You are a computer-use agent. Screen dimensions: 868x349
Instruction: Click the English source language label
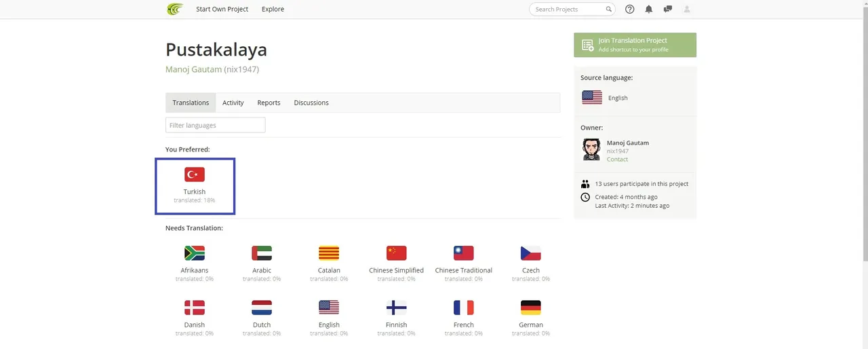(618, 98)
